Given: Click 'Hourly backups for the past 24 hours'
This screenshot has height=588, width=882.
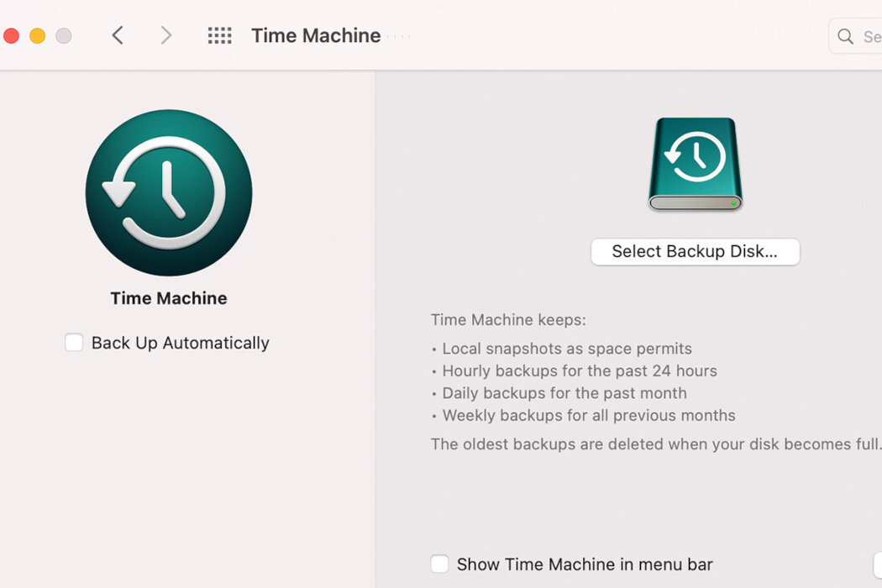Looking at the screenshot, I should 580,370.
